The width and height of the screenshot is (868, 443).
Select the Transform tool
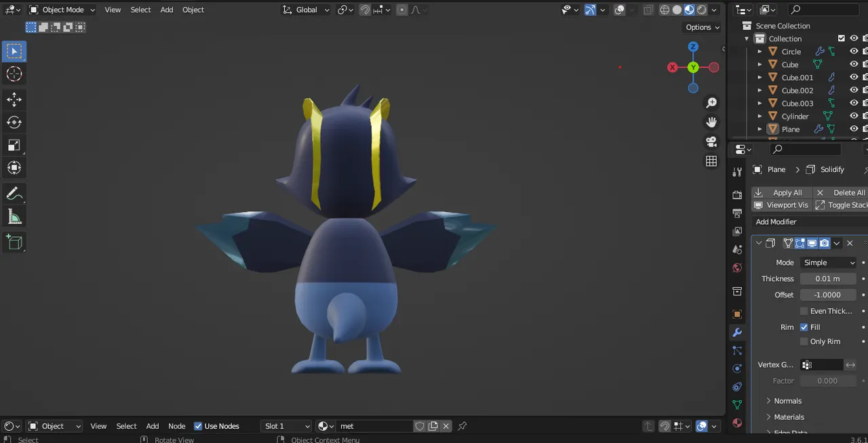(14, 168)
